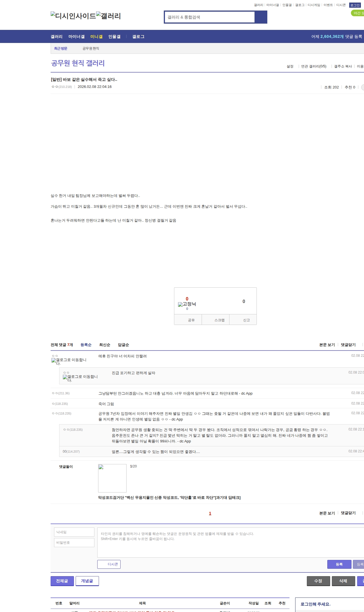Click 갤주소 복사 to copy gallery address
Screen dimensions: 364x612
(x=343, y=66)
